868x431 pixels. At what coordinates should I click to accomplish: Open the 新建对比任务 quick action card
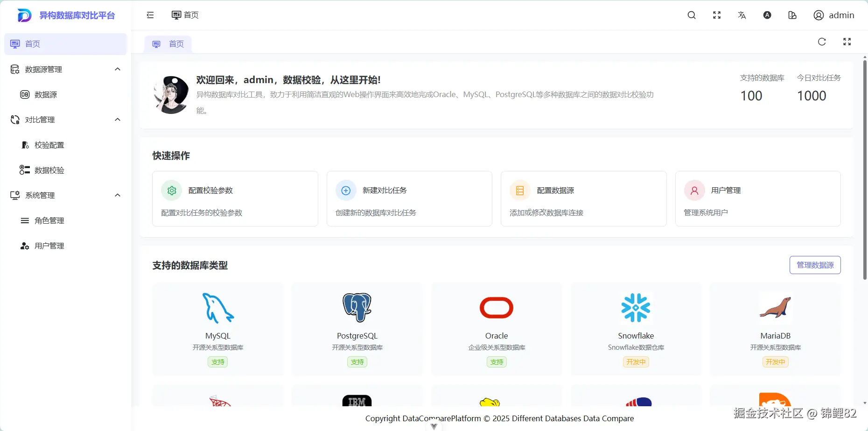(409, 199)
